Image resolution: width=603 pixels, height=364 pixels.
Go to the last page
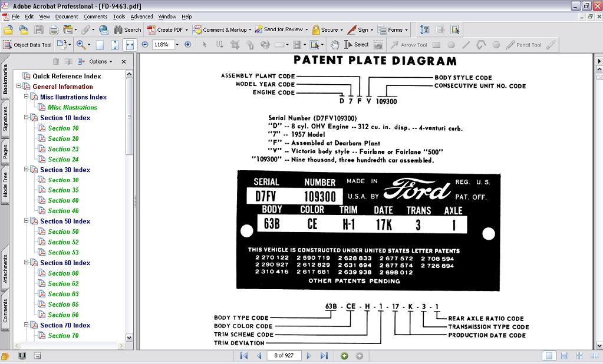click(324, 356)
